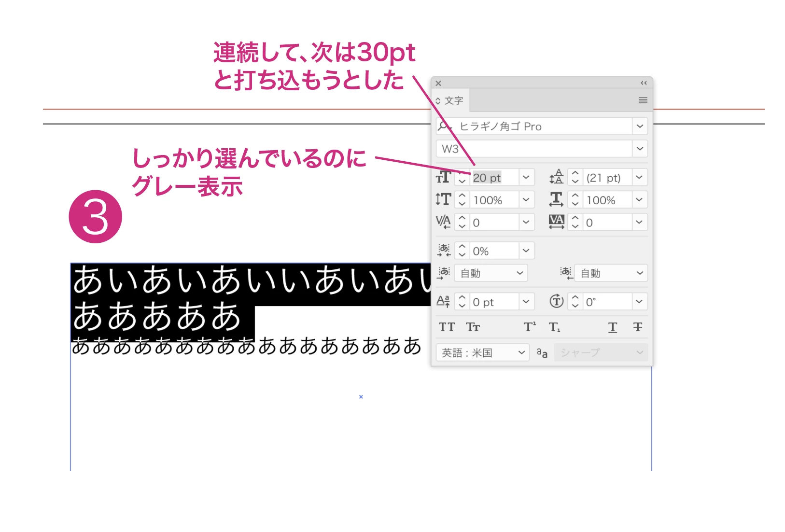
Task: Click the vertical scale icon
Action: tap(443, 199)
